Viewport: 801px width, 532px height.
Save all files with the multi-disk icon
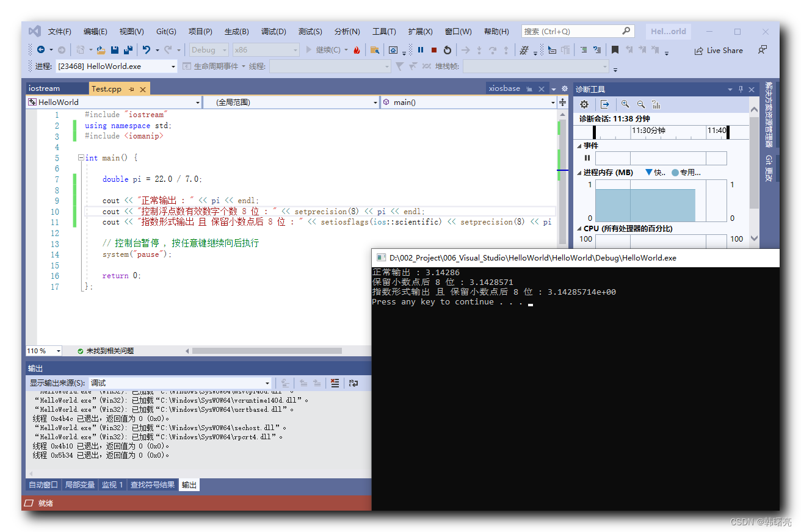click(x=128, y=50)
